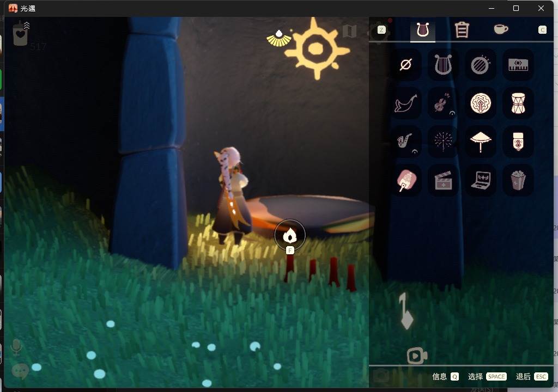Open the golden sun emblem menu
This screenshot has width=558, height=392.
[317, 49]
